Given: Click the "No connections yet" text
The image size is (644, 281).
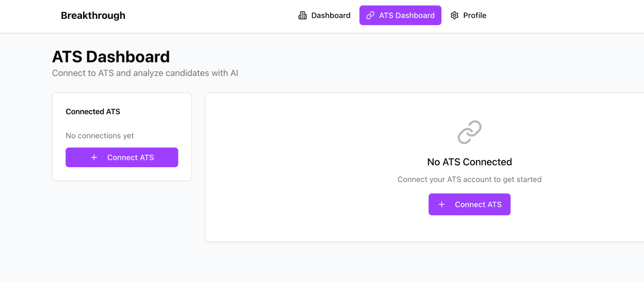Looking at the screenshot, I should (x=100, y=135).
